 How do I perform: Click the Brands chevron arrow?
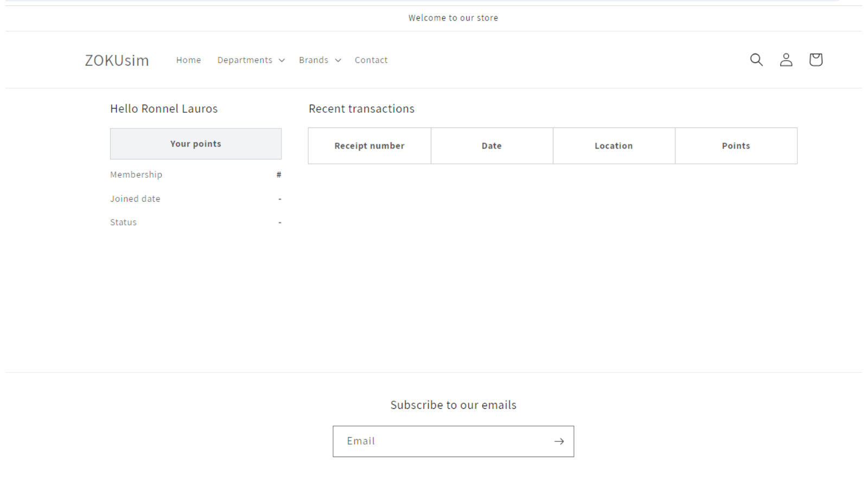point(338,60)
